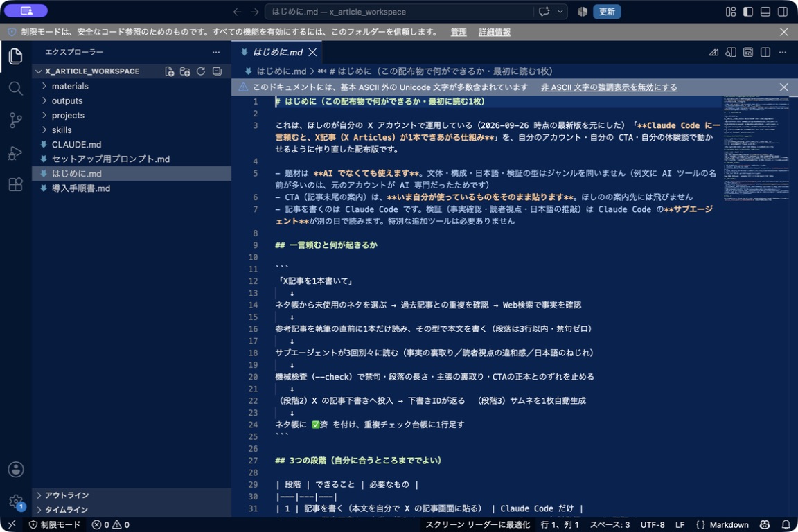Viewport: 798px width, 532px height.
Task: Close the はじめに.md tab
Action: tap(313, 53)
